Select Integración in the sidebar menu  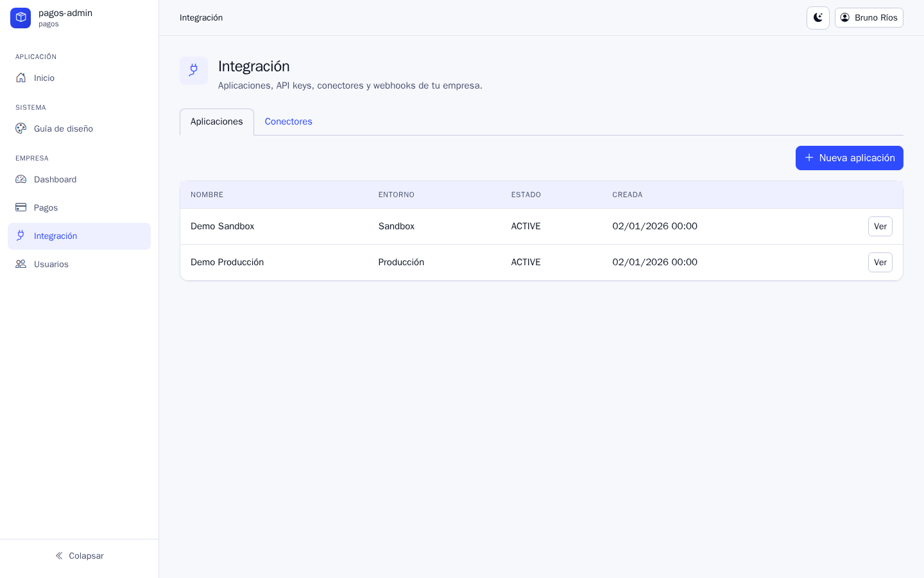[x=80, y=236]
